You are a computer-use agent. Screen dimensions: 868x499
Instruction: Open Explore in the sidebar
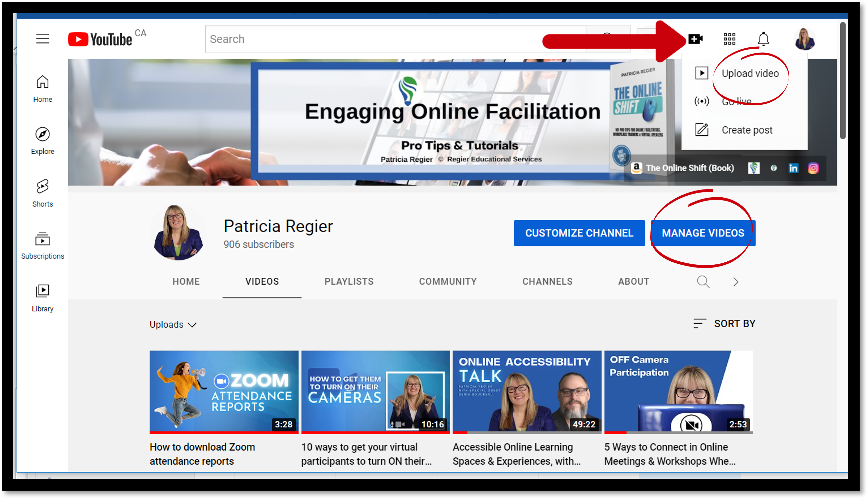[x=43, y=141]
